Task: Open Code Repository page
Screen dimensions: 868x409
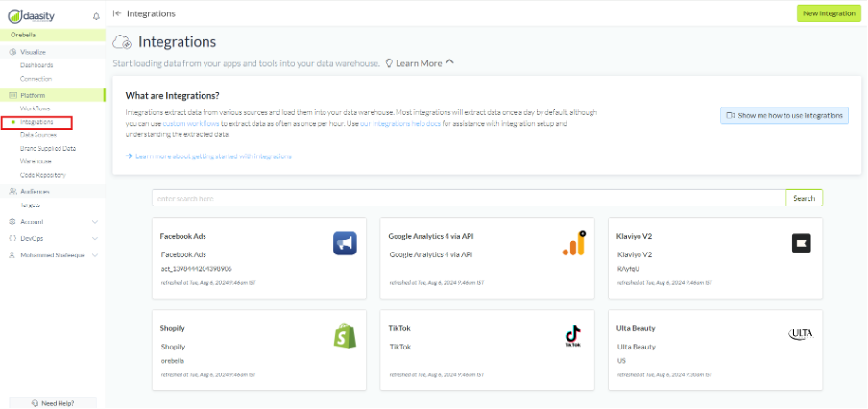Action: 42,175
